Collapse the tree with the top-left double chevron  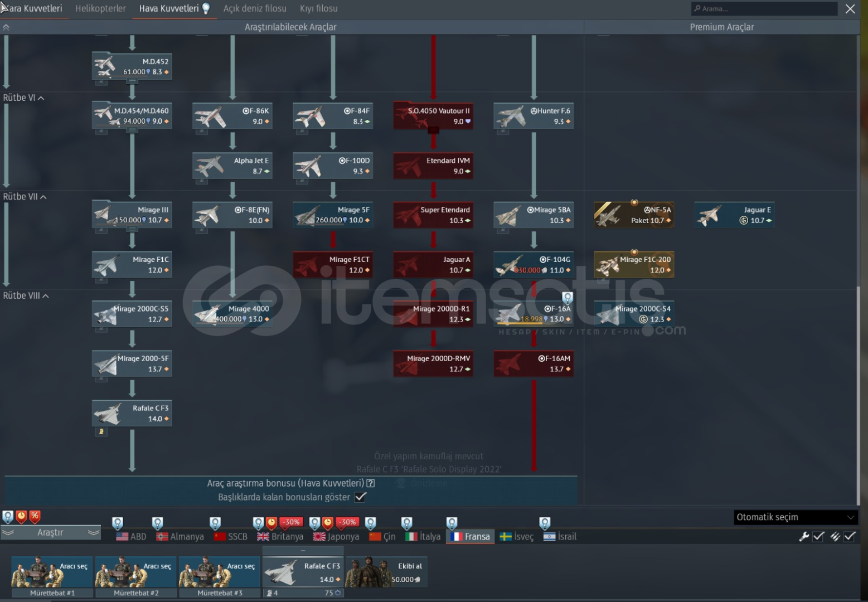[x=6, y=27]
